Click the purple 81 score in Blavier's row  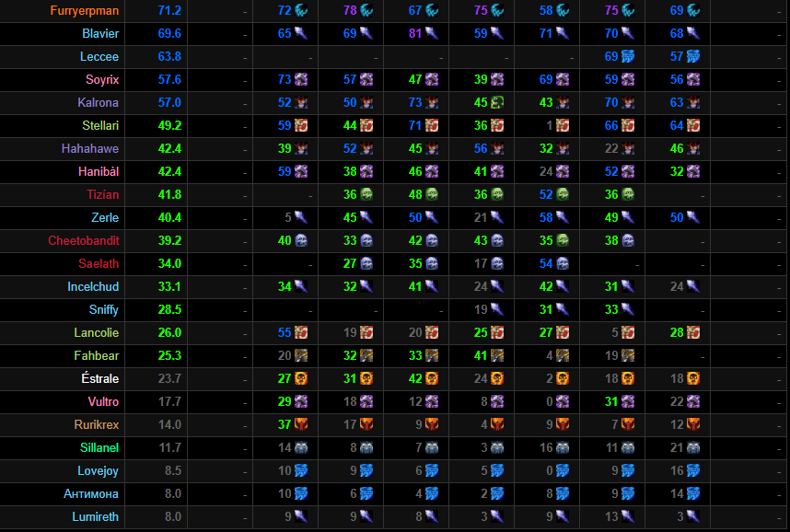pos(415,33)
